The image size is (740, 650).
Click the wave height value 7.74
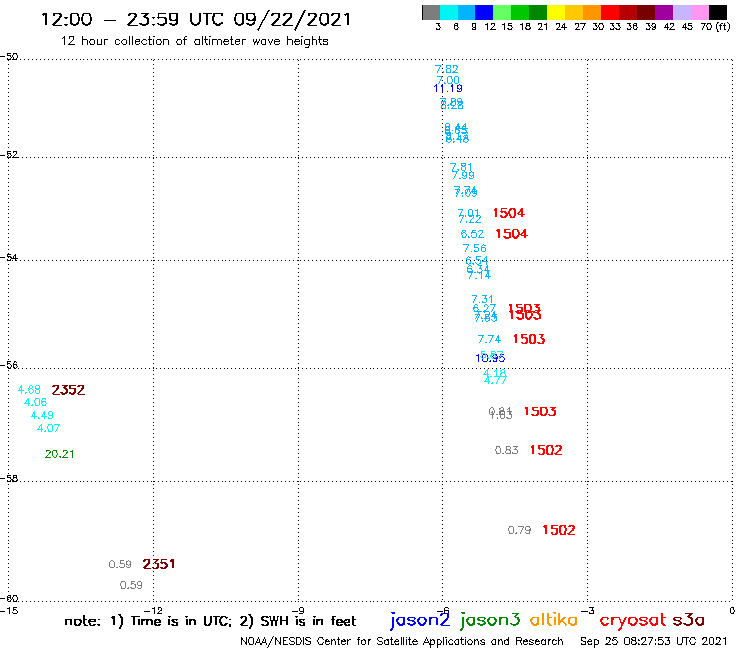click(x=489, y=339)
